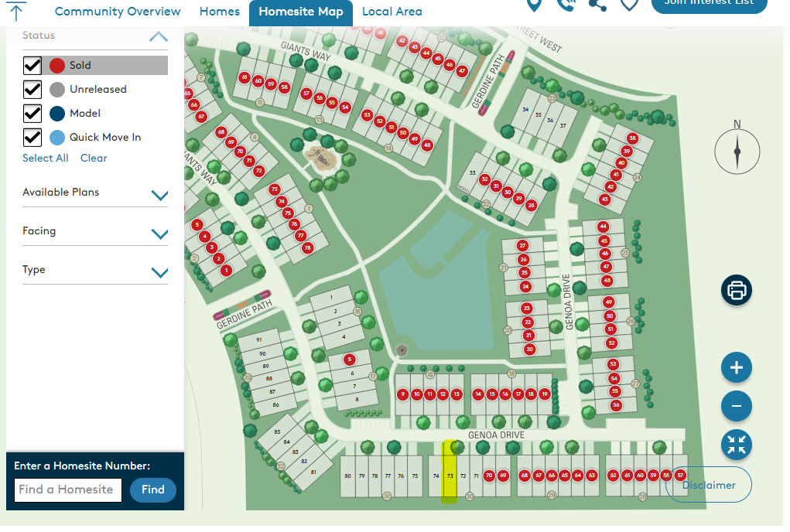This screenshot has width=790, height=532.
Task: Select the Homesite Map tab
Action: (x=301, y=12)
